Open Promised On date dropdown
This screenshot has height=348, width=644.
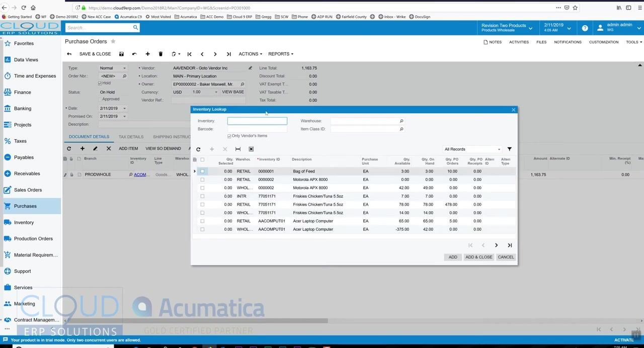(x=124, y=117)
